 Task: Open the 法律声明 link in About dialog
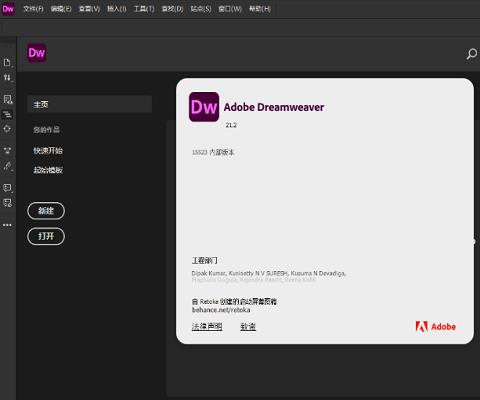click(207, 327)
